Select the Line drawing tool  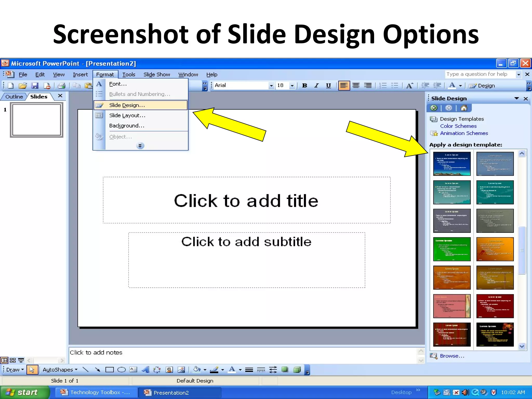pos(85,369)
